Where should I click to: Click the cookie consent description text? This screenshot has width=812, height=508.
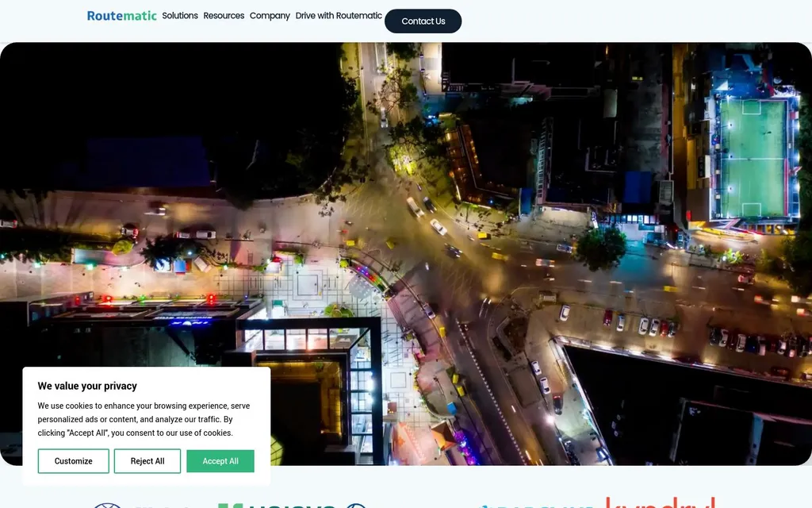pos(145,419)
